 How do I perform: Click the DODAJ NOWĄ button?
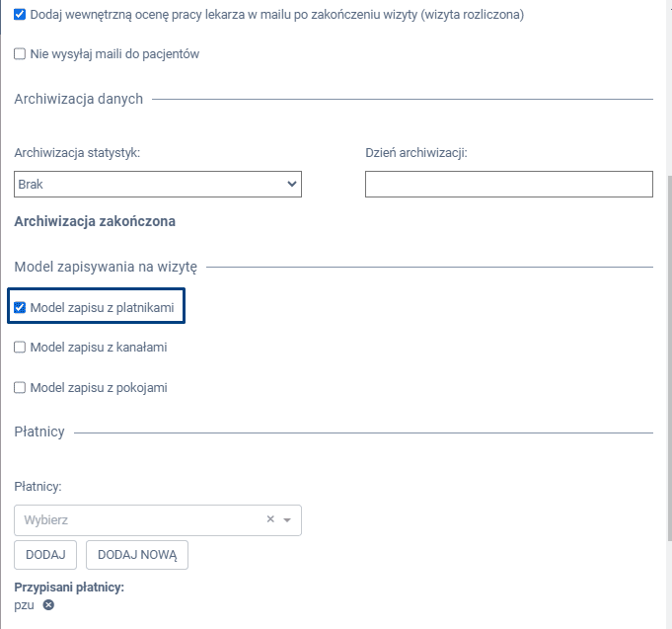click(137, 555)
